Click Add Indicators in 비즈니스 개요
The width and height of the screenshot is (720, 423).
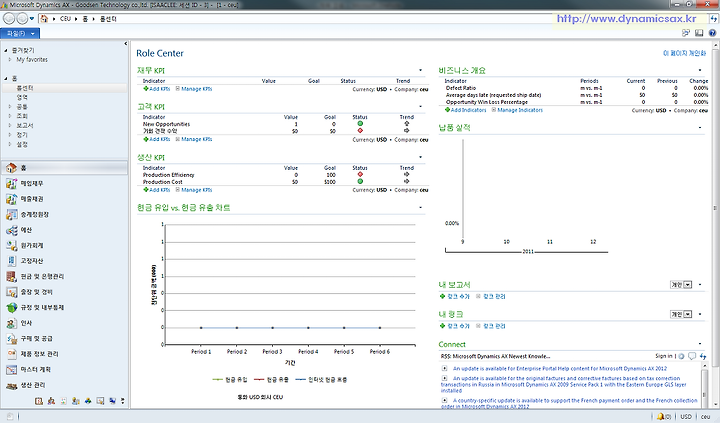coord(465,110)
